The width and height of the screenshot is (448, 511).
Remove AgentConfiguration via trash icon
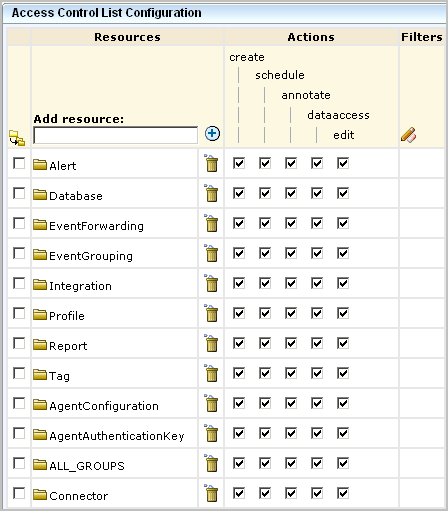pos(211,403)
